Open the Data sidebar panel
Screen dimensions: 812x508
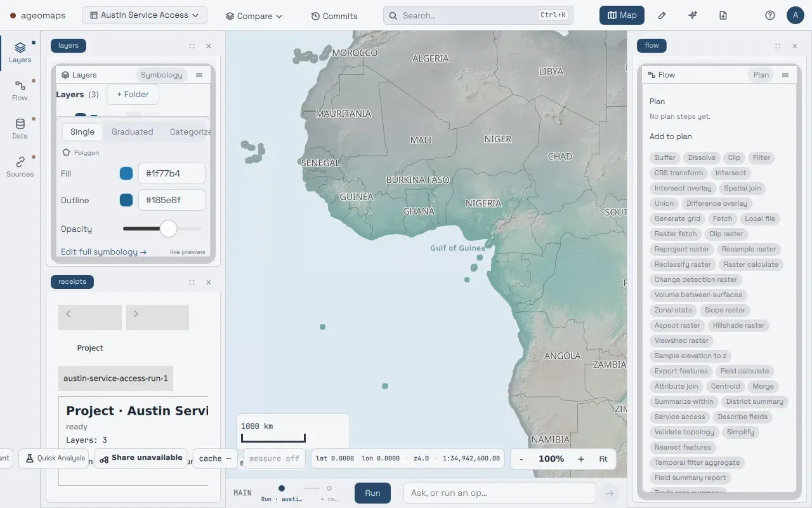coord(20,129)
